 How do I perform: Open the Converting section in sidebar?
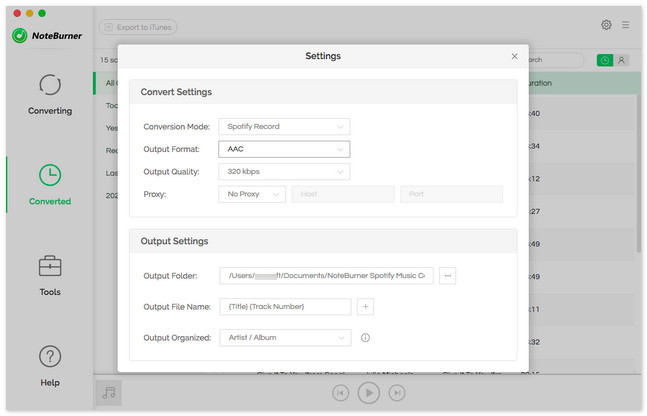[50, 95]
